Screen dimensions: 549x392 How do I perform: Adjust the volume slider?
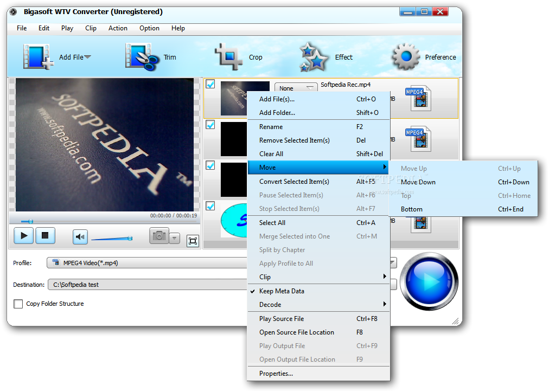tap(112, 239)
